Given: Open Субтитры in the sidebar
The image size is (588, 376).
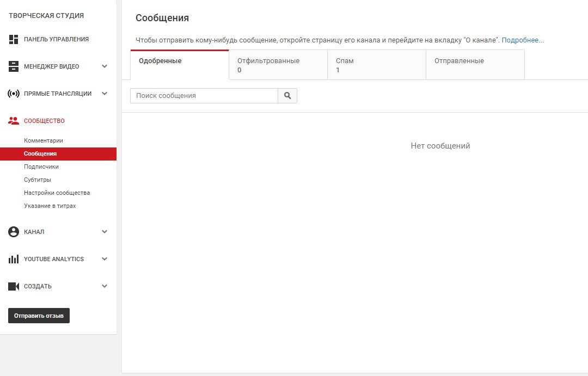Looking at the screenshot, I should click(38, 180).
